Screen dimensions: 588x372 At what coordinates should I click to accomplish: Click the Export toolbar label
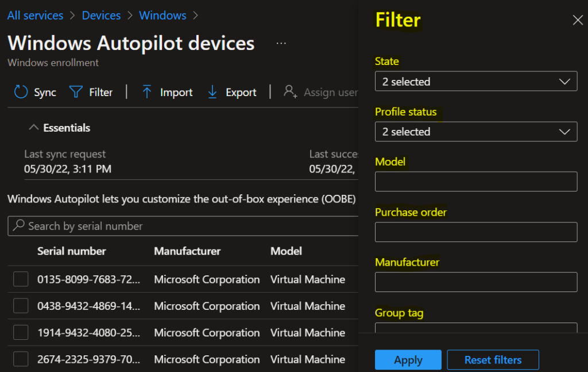coord(241,93)
